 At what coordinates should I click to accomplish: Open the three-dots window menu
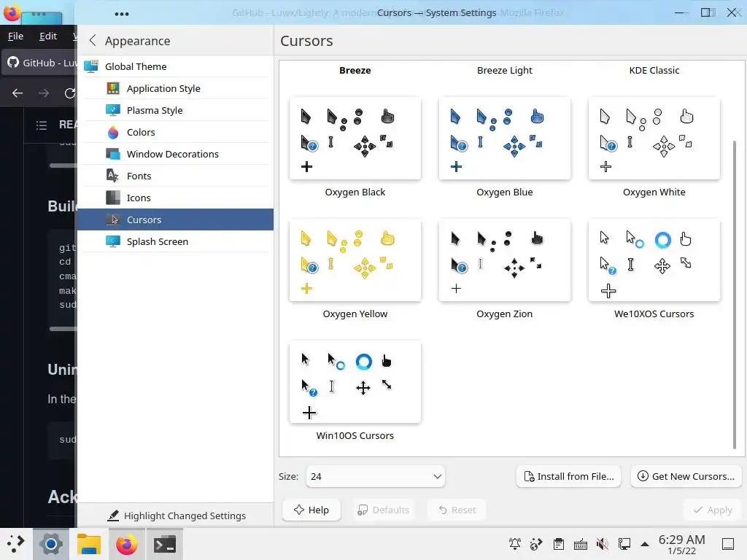[122, 14]
